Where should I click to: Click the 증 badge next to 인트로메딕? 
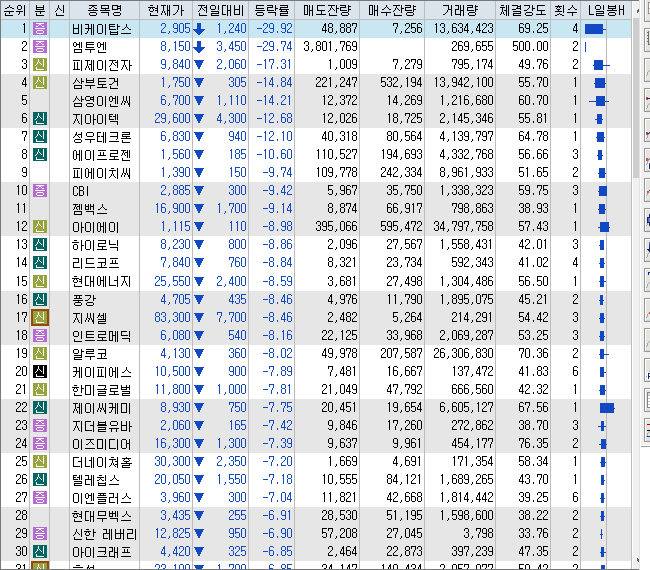(40, 335)
